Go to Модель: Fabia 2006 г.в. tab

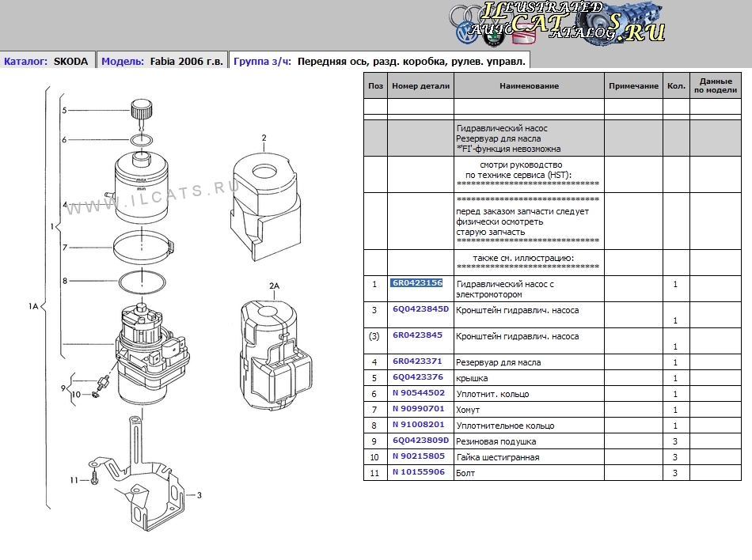coord(162,61)
